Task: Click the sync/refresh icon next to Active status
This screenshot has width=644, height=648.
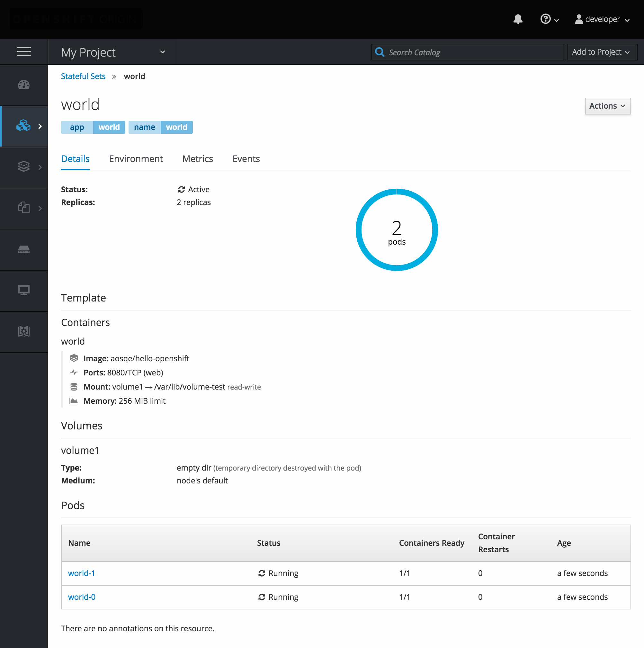Action: pos(181,189)
